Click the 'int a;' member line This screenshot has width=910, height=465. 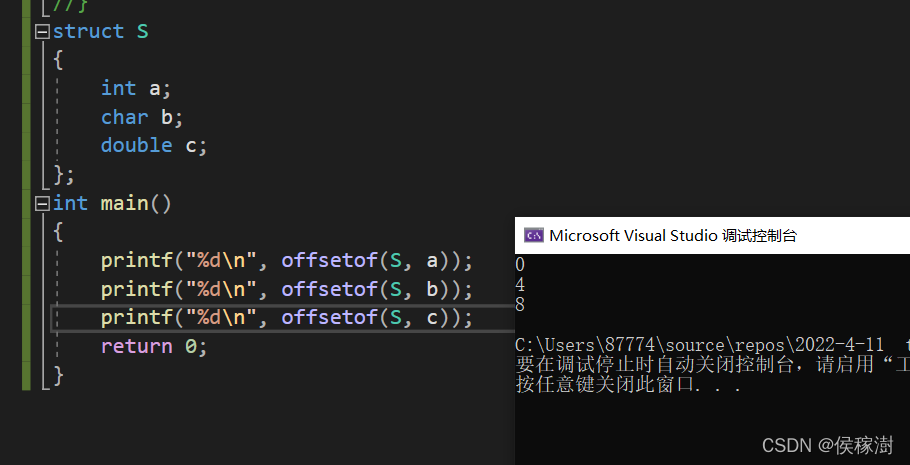tap(136, 88)
